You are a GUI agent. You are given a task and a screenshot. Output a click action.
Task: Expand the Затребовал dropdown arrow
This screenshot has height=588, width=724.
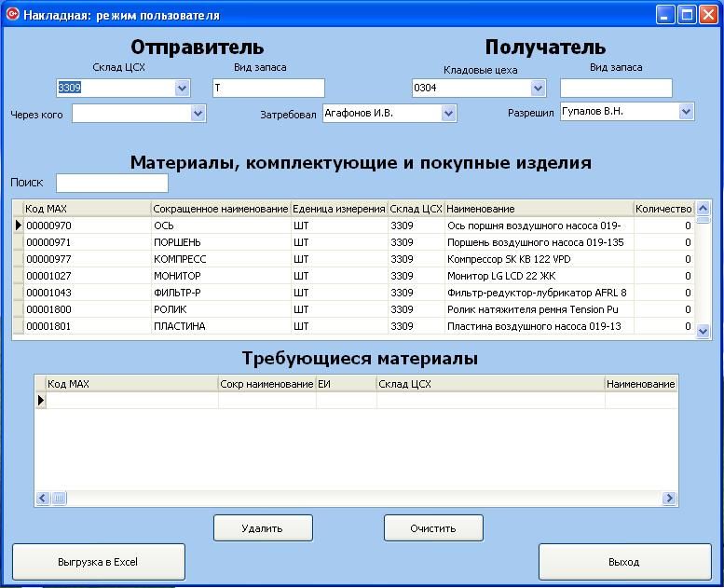[448, 113]
